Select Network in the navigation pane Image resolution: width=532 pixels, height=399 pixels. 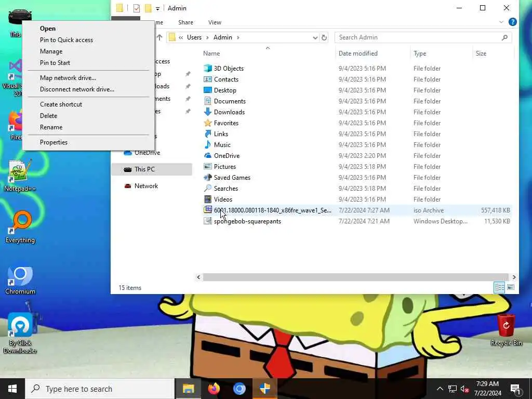pyautogui.click(x=152, y=186)
